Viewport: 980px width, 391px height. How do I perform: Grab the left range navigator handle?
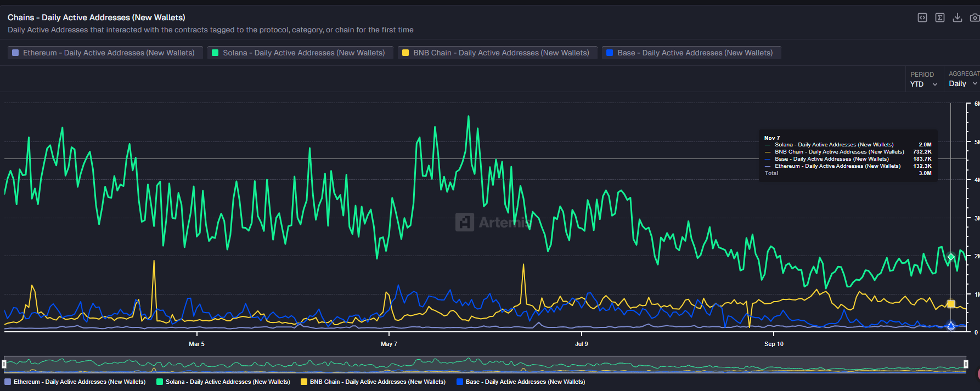tap(4, 364)
